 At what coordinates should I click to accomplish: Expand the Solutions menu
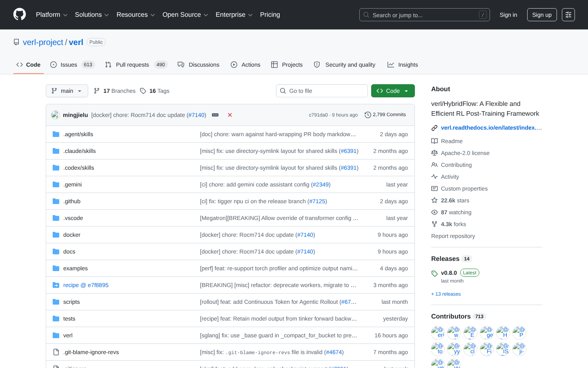[92, 15]
